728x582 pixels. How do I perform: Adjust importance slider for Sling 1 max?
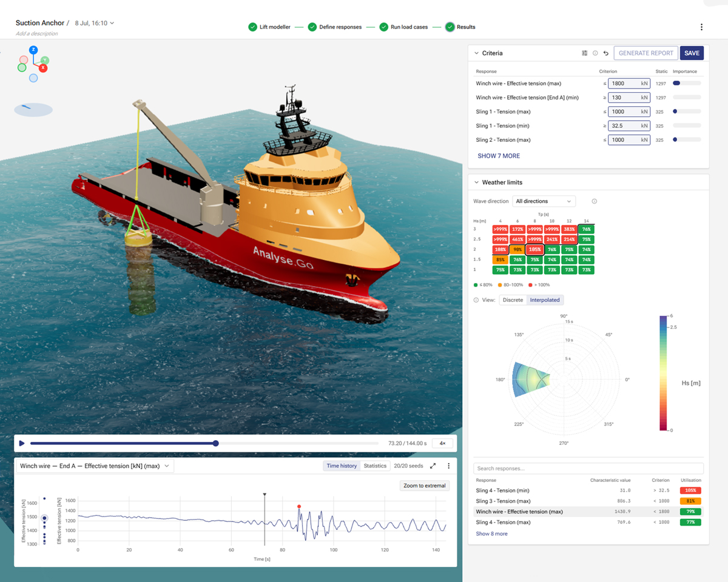(687, 112)
